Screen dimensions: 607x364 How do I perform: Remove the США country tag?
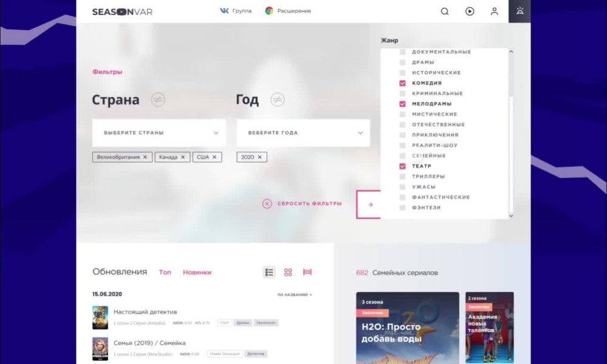214,157
